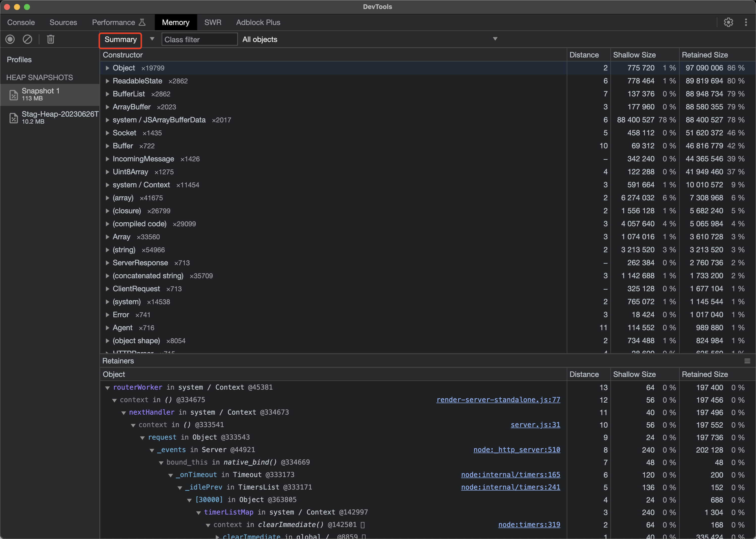Open DevTools settings gear
The width and height of the screenshot is (756, 539).
(x=729, y=22)
